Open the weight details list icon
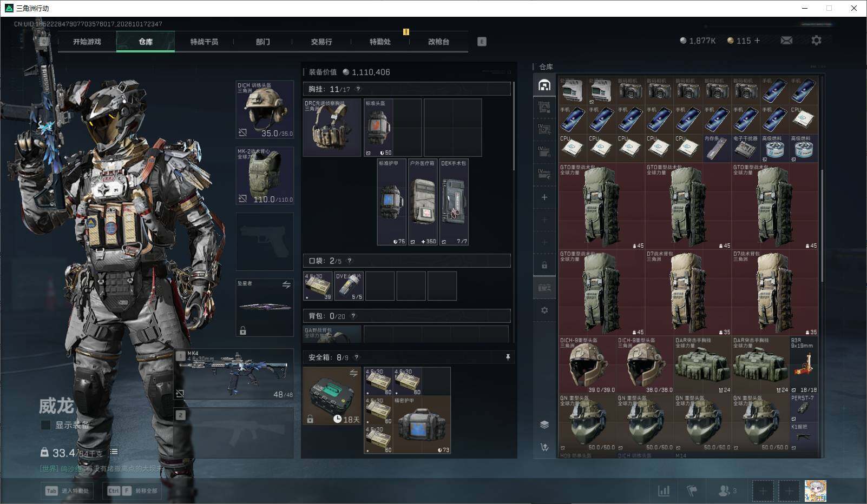 114,452
